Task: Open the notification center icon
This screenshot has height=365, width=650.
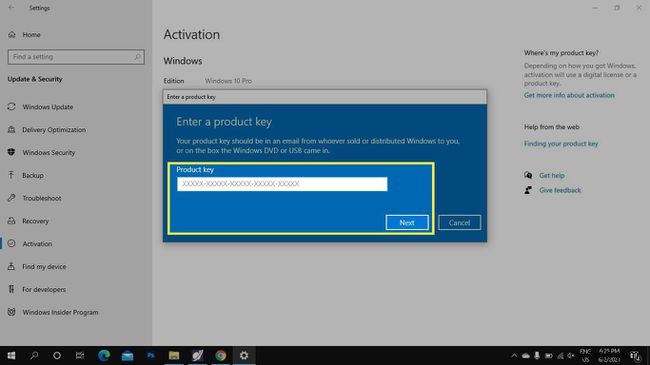Action: coord(635,355)
